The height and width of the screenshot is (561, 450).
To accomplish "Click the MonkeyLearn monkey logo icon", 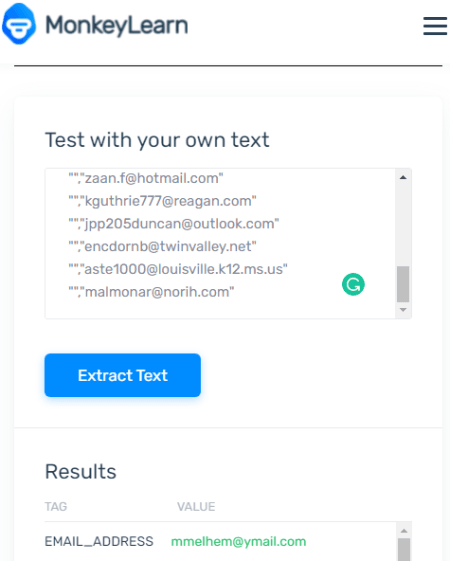I will [x=19, y=24].
